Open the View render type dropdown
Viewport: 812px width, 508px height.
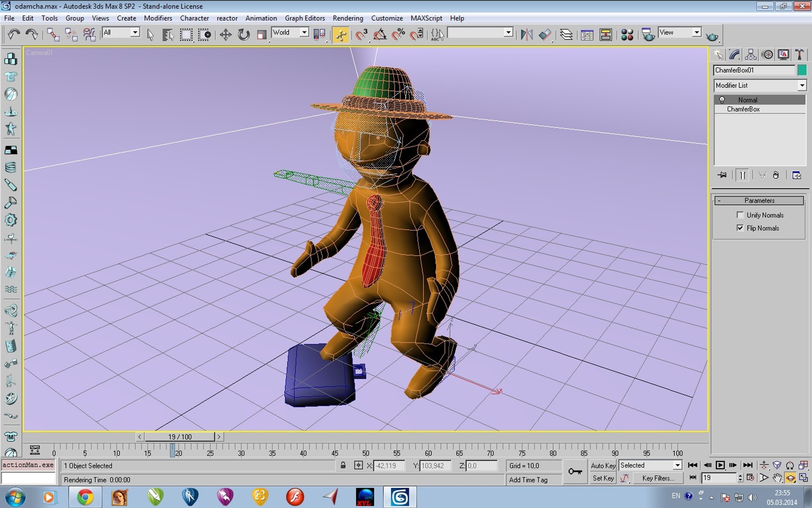click(x=679, y=32)
